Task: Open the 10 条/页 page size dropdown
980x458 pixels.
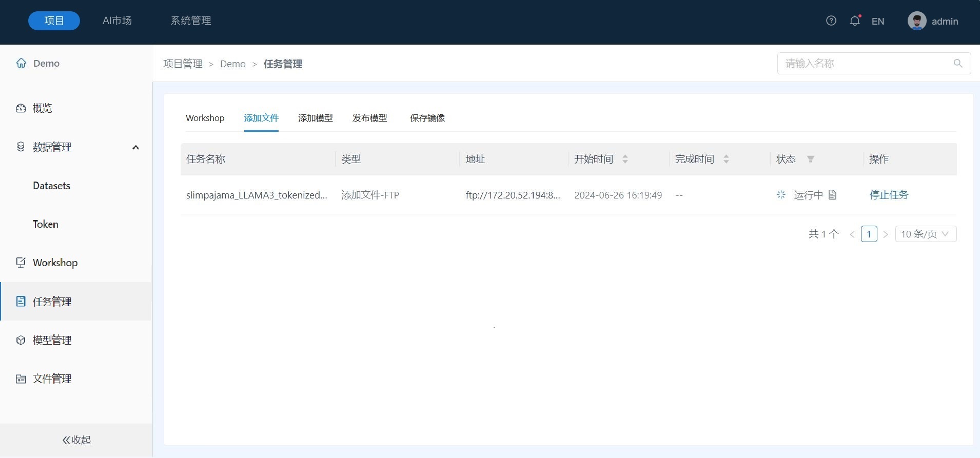Action: click(926, 234)
